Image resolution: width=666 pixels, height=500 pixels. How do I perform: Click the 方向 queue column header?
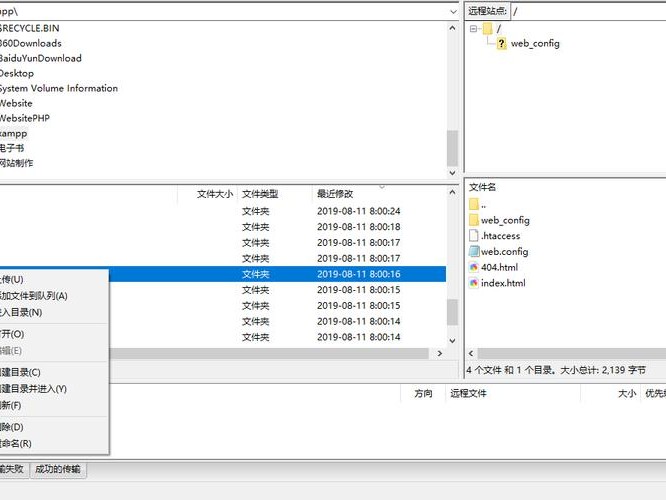coord(423,394)
